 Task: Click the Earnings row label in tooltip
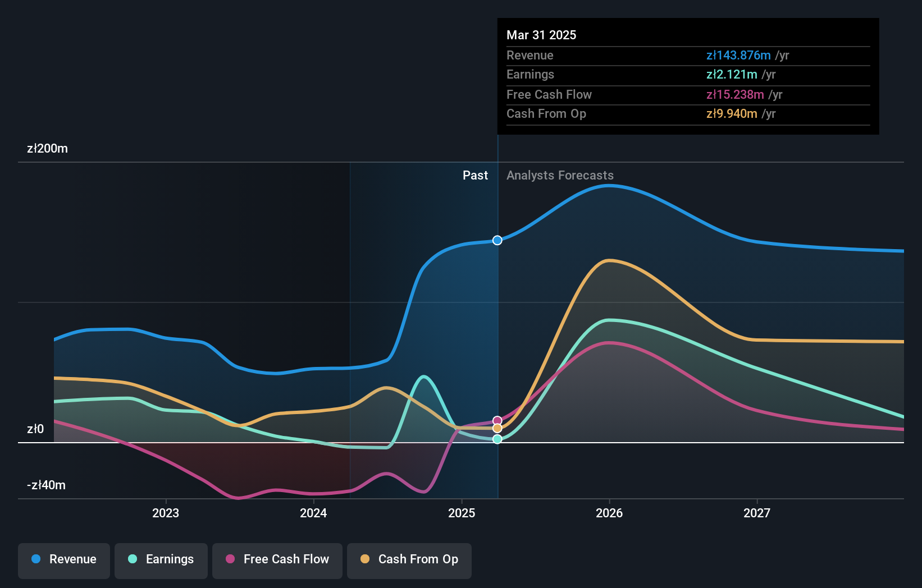530,75
